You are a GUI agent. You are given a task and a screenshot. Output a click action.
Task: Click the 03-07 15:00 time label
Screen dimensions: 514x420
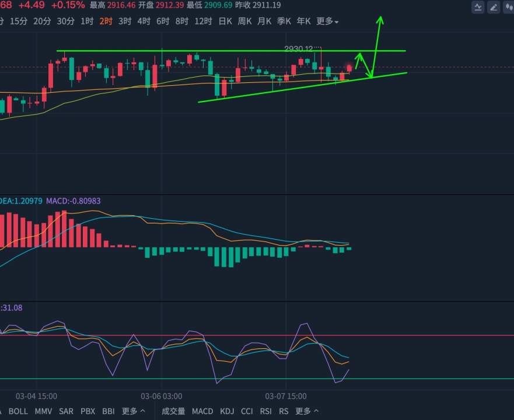point(286,397)
